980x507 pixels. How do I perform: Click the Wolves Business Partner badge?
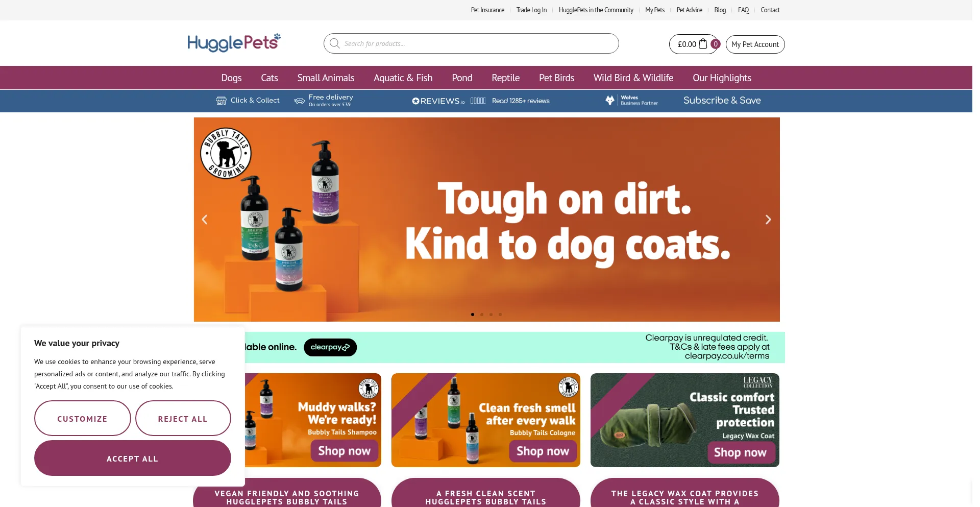[x=632, y=100]
